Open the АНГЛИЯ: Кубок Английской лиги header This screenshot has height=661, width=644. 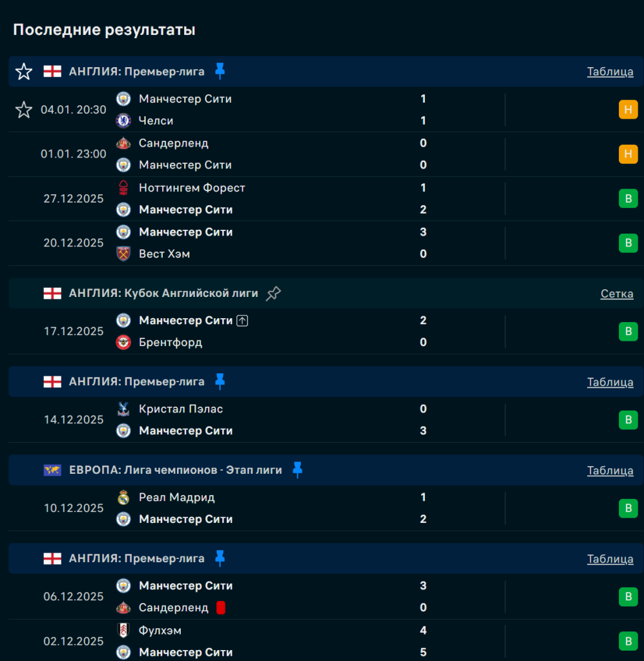pos(163,294)
